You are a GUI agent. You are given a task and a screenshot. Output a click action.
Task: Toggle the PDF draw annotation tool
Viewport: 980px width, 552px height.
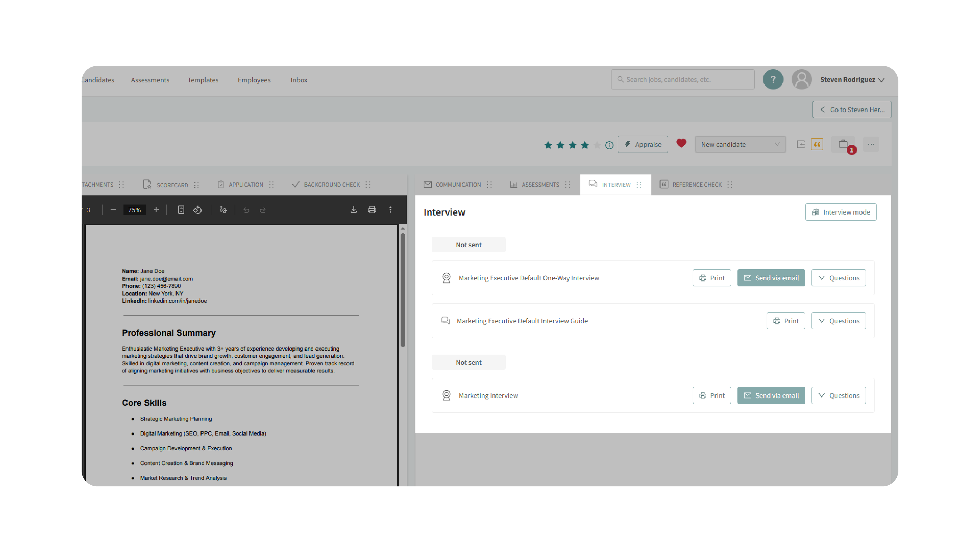click(x=223, y=210)
